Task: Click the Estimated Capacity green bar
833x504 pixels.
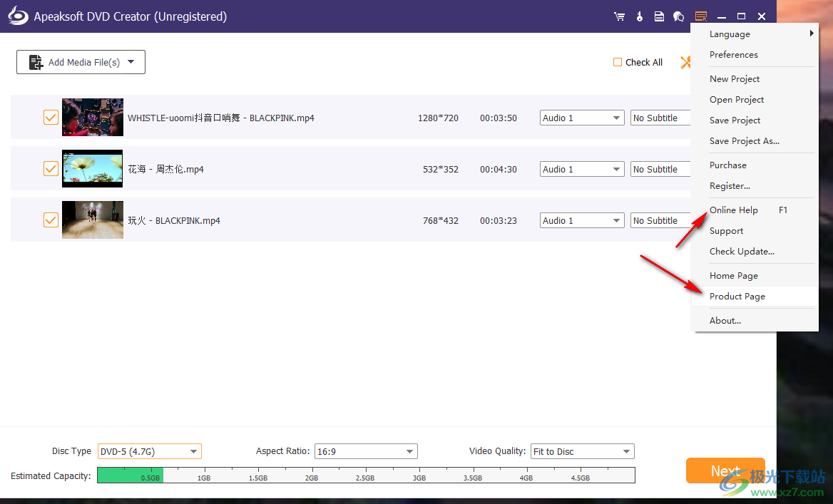Action: click(x=130, y=475)
